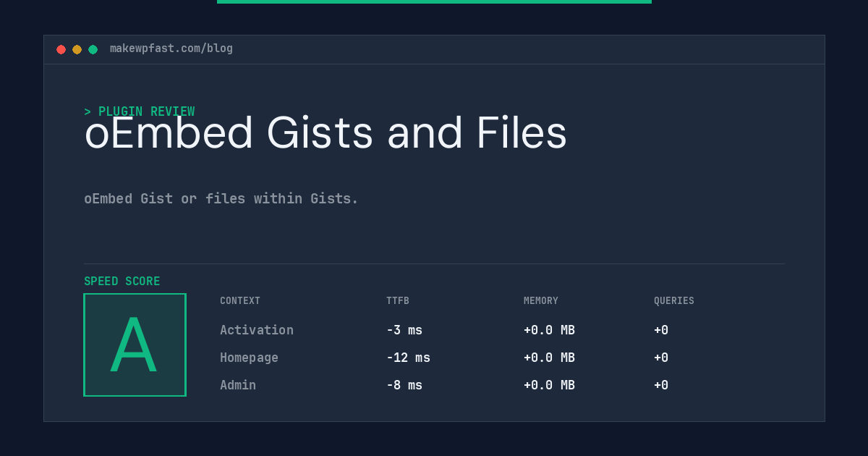
Task: Click the CONTEXT column header
Action: [x=240, y=300]
